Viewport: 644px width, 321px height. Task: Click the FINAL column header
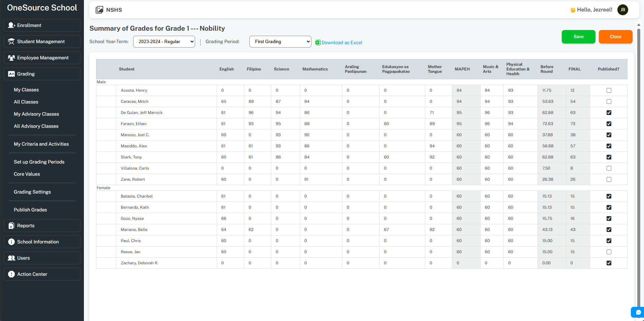[575, 69]
